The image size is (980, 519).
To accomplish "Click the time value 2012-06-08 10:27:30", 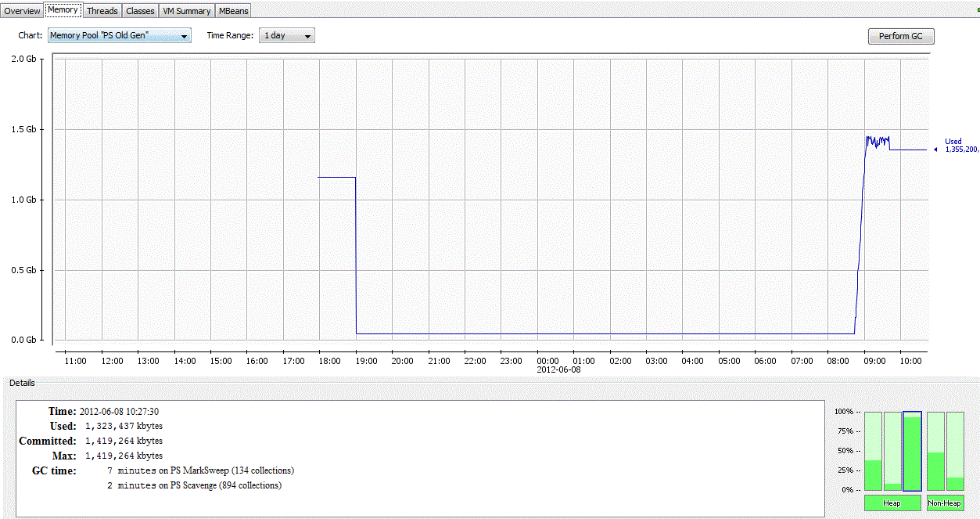I will click(x=119, y=411).
